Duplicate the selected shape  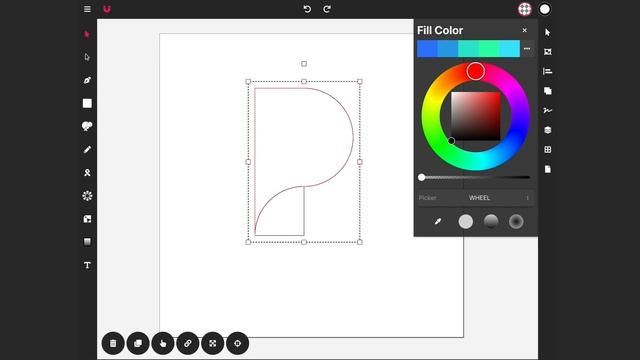[x=138, y=343]
